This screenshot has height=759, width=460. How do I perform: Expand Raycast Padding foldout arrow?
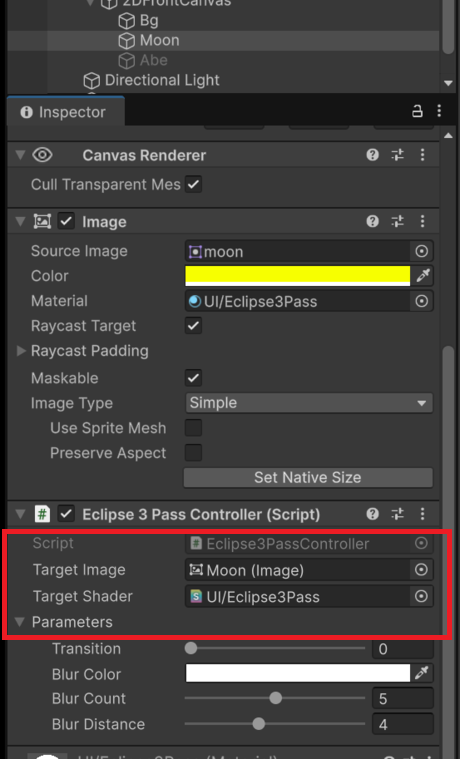[21, 351]
